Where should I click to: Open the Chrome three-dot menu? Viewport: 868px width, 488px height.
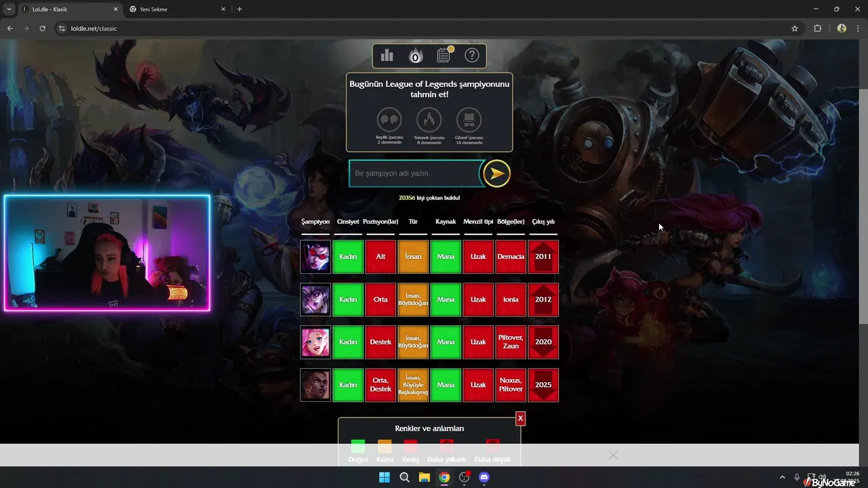pos(859,28)
